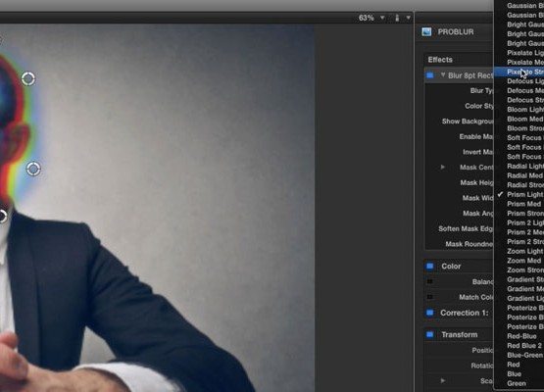This screenshot has height=392, width=544.
Task: Choose Radial Light blur preset
Action: click(x=525, y=167)
